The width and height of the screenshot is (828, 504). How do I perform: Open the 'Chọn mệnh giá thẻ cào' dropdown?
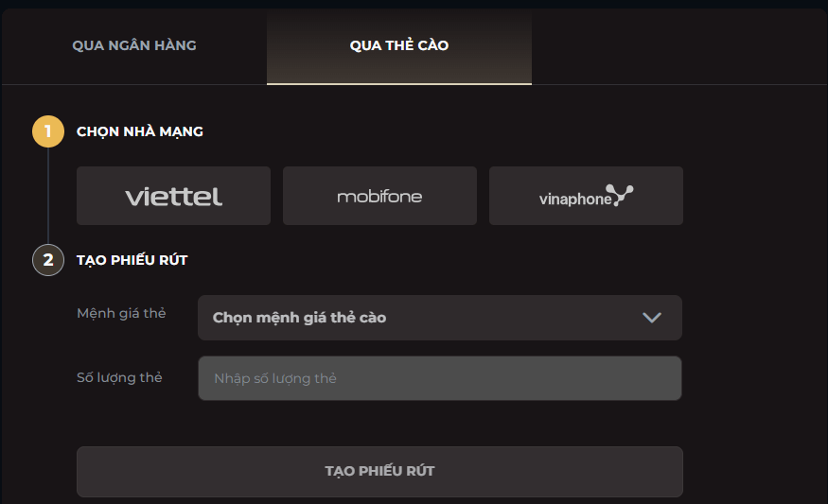439,318
